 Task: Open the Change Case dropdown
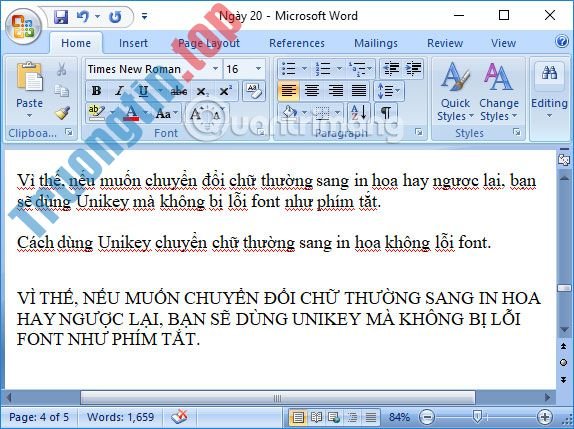click(x=167, y=114)
